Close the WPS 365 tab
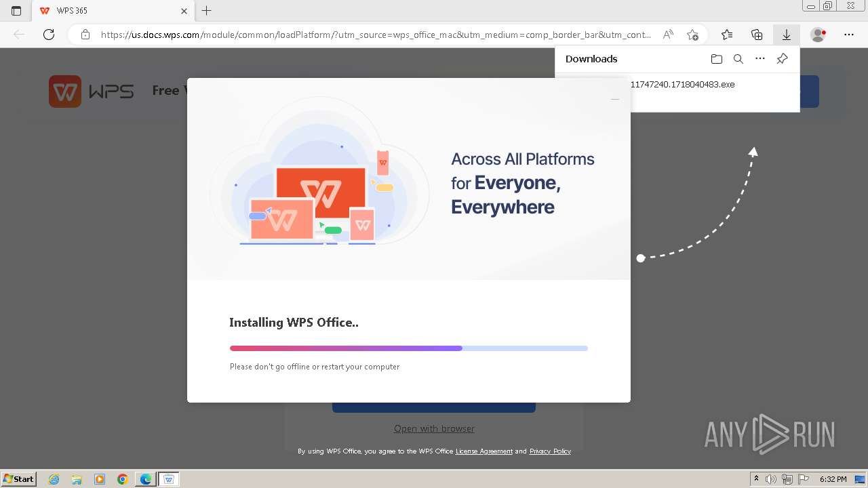 coord(184,11)
